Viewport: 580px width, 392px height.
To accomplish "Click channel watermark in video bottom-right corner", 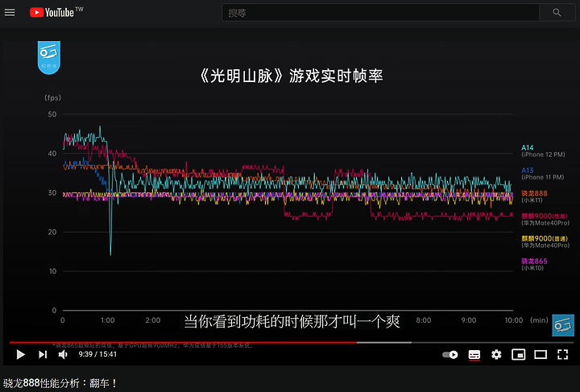I will click(563, 325).
